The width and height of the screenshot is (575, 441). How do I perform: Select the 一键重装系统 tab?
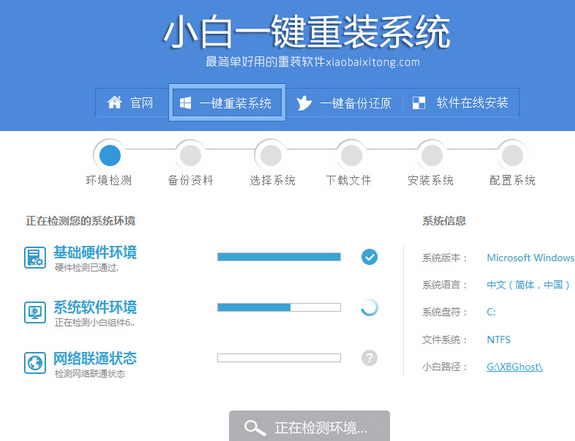coord(227,103)
